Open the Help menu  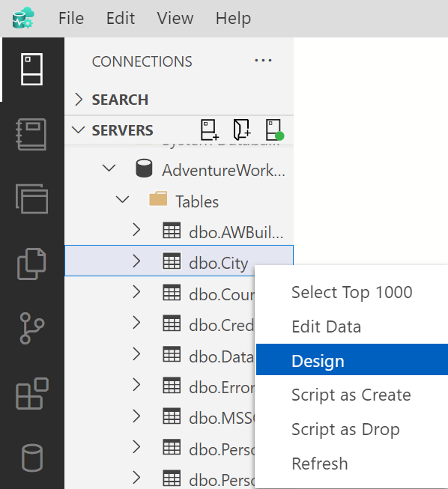pos(233,18)
